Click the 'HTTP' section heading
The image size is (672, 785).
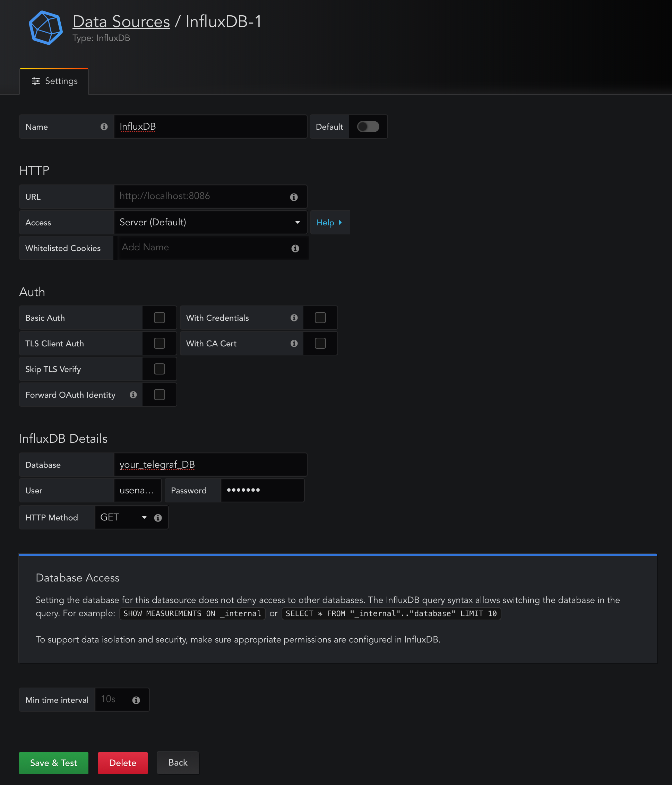click(x=34, y=171)
